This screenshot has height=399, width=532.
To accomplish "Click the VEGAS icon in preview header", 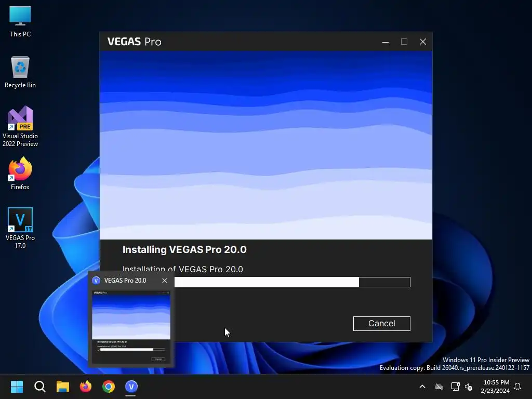I will pos(96,280).
